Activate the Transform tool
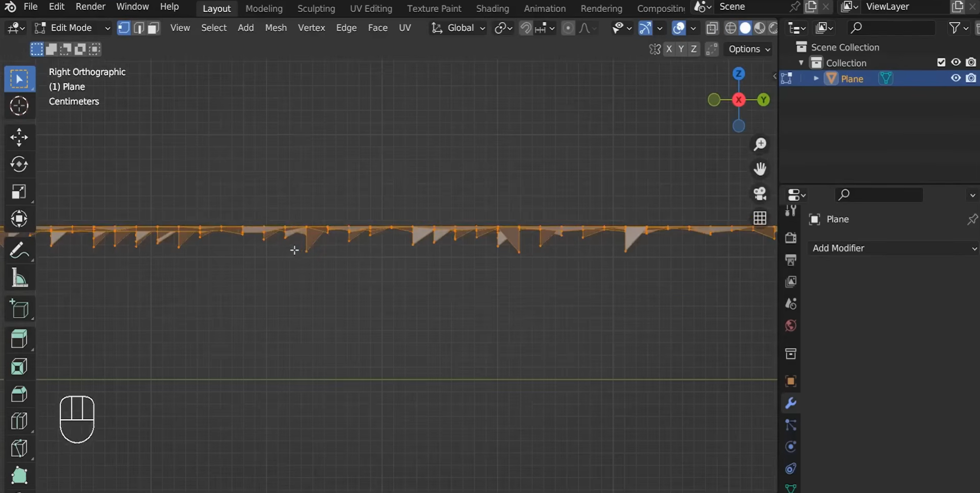The width and height of the screenshot is (980, 493). [19, 219]
